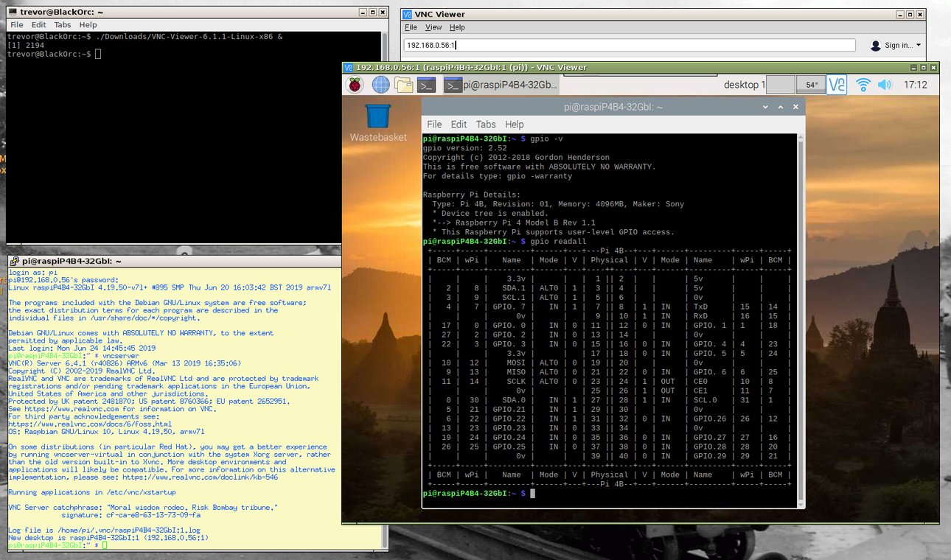
Task: Click the Pi terminal vertical scrollbar
Action: click(801, 320)
